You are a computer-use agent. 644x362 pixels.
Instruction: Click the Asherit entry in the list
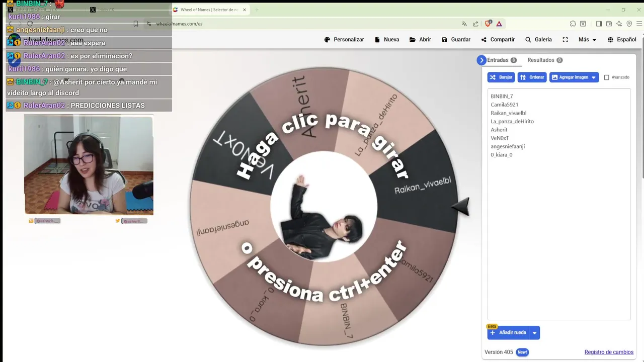pos(499,130)
